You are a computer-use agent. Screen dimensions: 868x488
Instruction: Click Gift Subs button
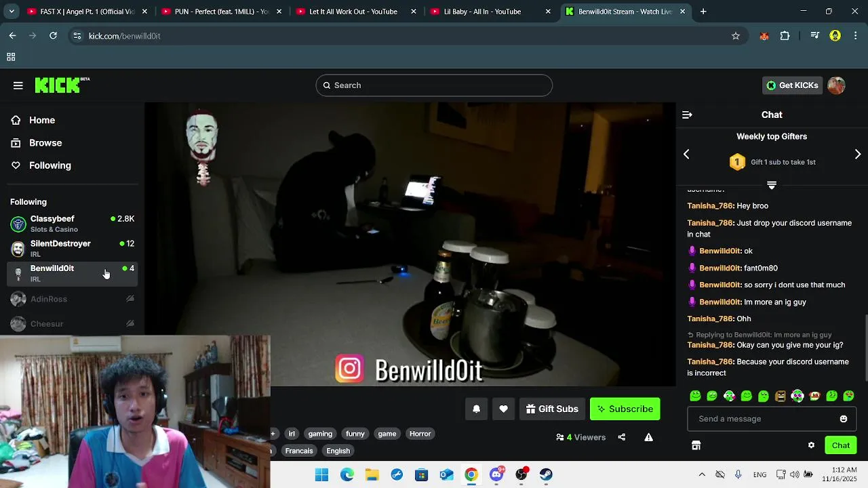552,409
